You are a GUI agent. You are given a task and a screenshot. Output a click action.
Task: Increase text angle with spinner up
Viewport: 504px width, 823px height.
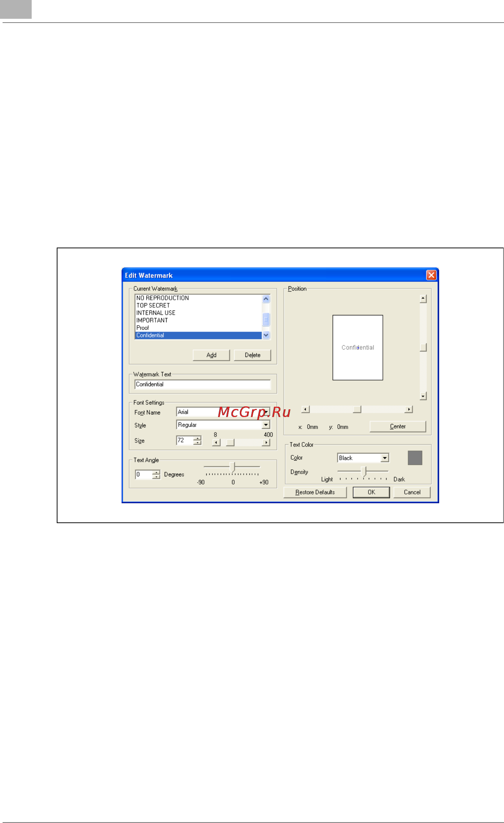tap(157, 472)
